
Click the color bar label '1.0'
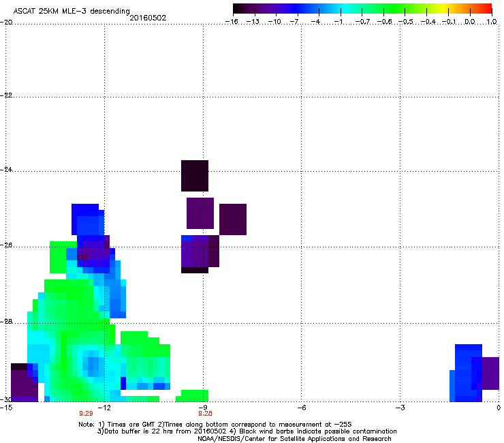pyautogui.click(x=492, y=22)
